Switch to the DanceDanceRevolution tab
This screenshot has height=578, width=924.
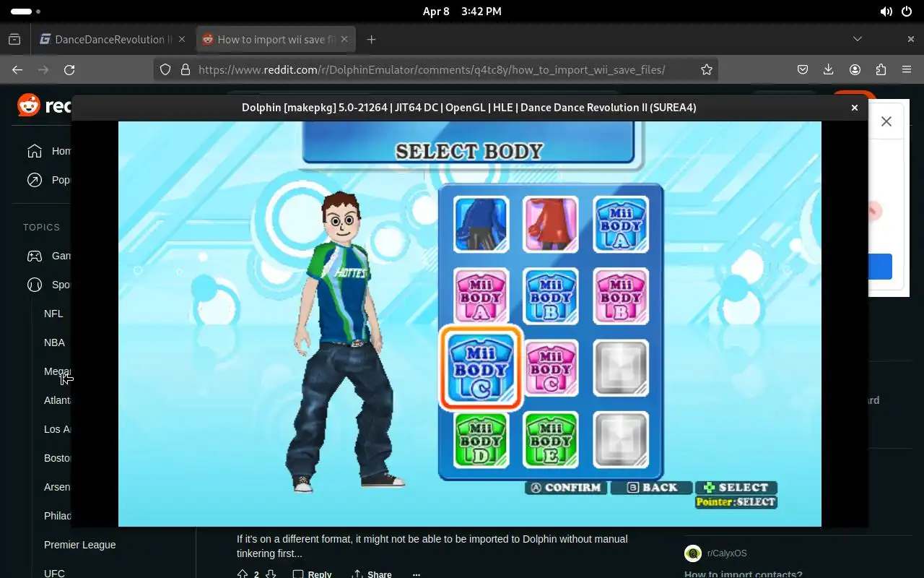[112, 40]
